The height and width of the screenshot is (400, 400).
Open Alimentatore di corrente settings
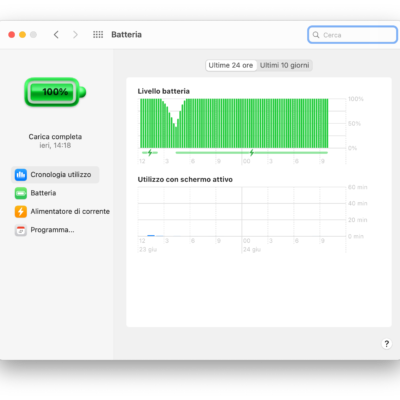coord(62,211)
